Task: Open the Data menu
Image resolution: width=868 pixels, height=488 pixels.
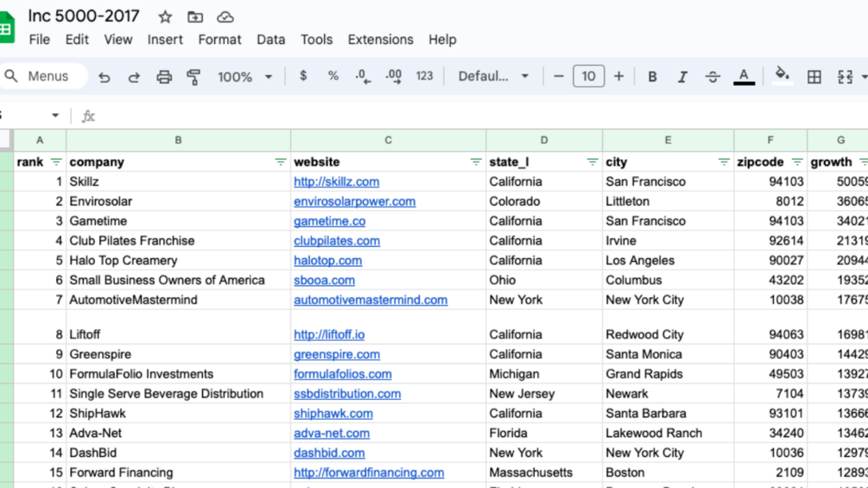Action: (270, 40)
